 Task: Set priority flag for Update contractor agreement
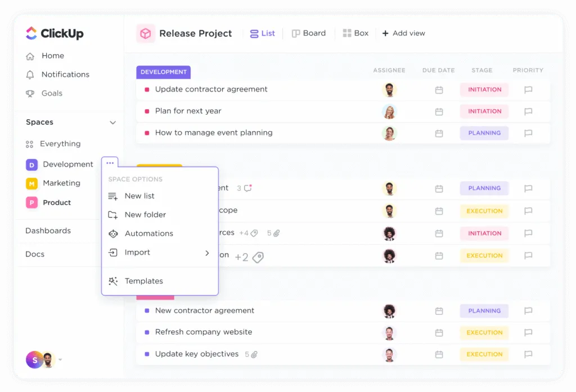pos(528,89)
